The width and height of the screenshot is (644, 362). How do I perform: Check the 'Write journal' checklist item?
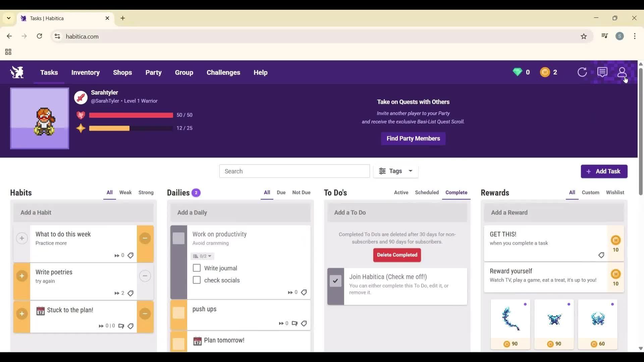pos(196,268)
